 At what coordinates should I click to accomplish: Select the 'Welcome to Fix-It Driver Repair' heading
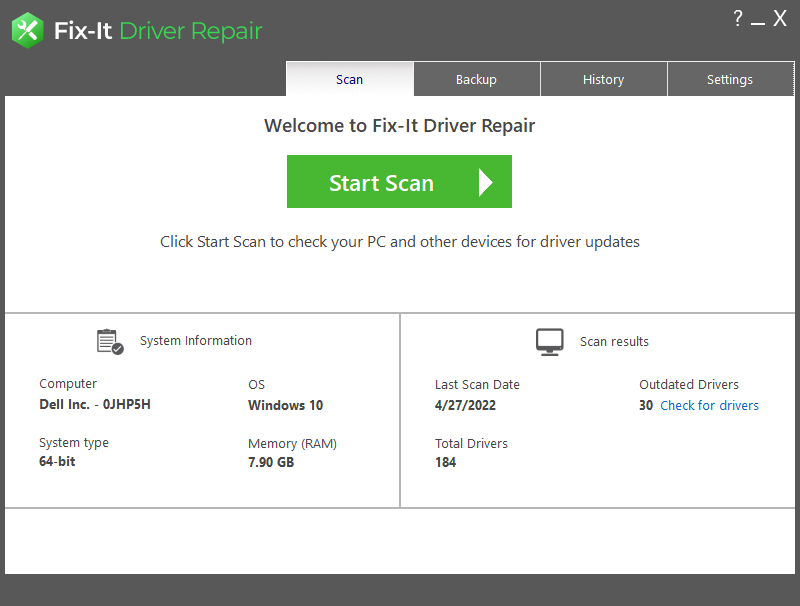(399, 125)
